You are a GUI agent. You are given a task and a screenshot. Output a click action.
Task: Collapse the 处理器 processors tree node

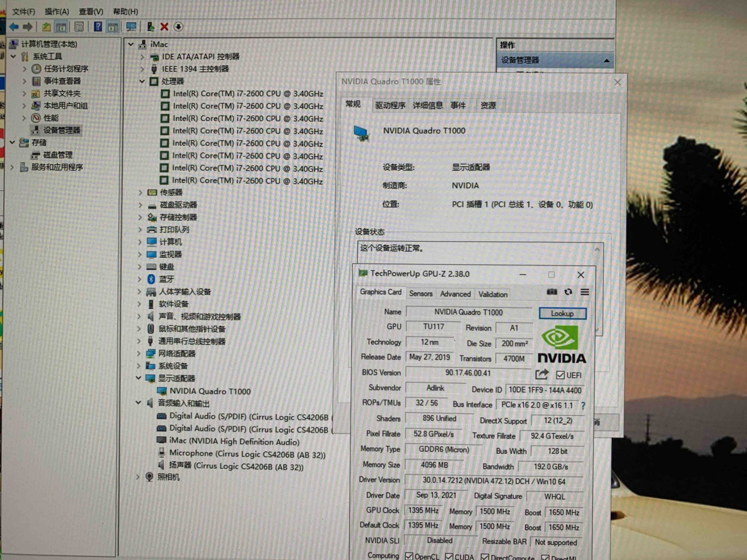142,81
